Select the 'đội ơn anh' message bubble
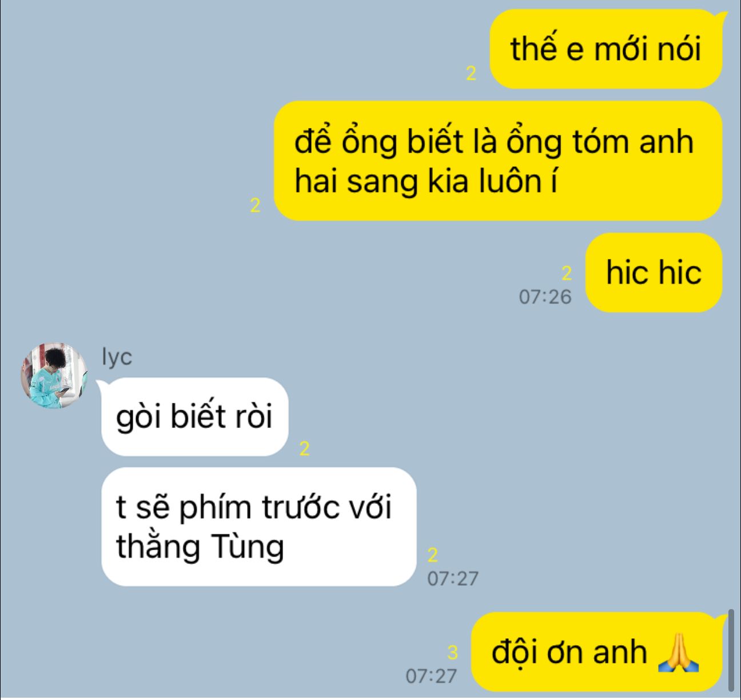Image resolution: width=741 pixels, height=700 pixels. click(596, 652)
